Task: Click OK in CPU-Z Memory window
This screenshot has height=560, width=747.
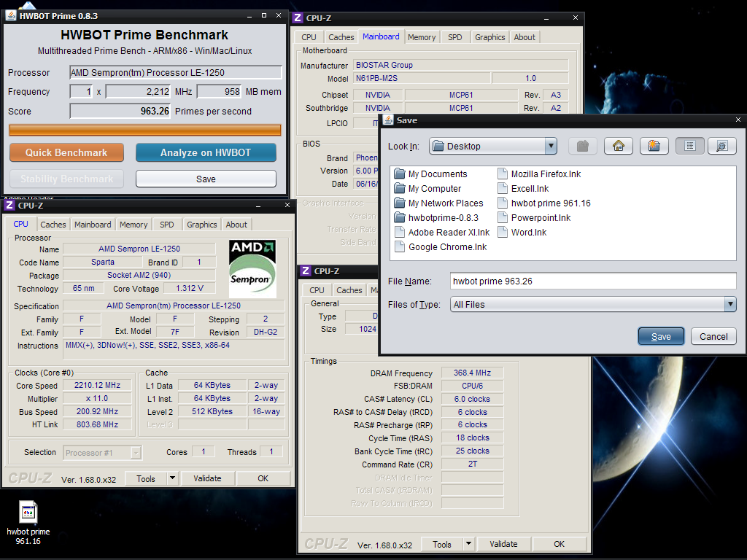Action: (560, 544)
